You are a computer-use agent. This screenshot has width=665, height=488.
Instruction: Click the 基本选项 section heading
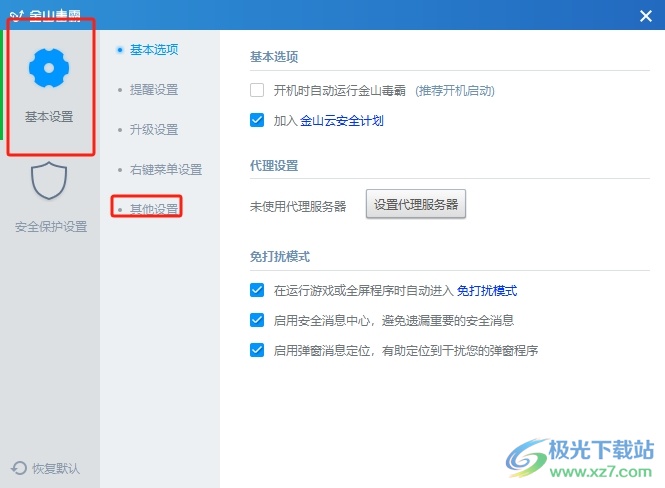click(x=274, y=57)
